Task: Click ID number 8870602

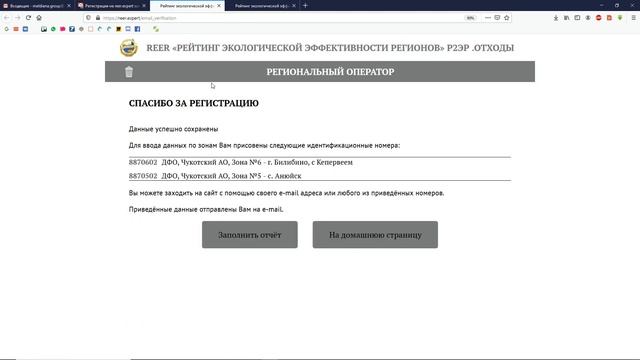Action: pos(143,162)
